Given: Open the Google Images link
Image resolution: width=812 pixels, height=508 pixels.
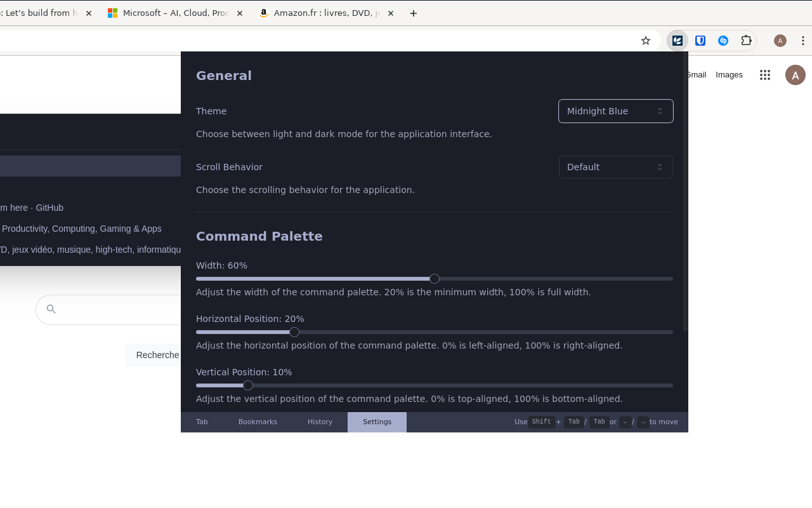Looking at the screenshot, I should pos(729,75).
